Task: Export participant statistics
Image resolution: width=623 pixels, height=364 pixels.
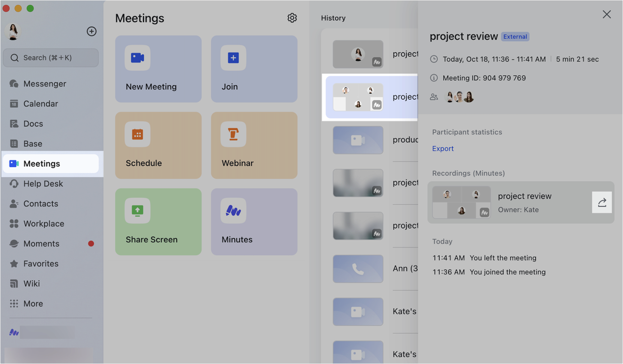Action: coord(443,148)
